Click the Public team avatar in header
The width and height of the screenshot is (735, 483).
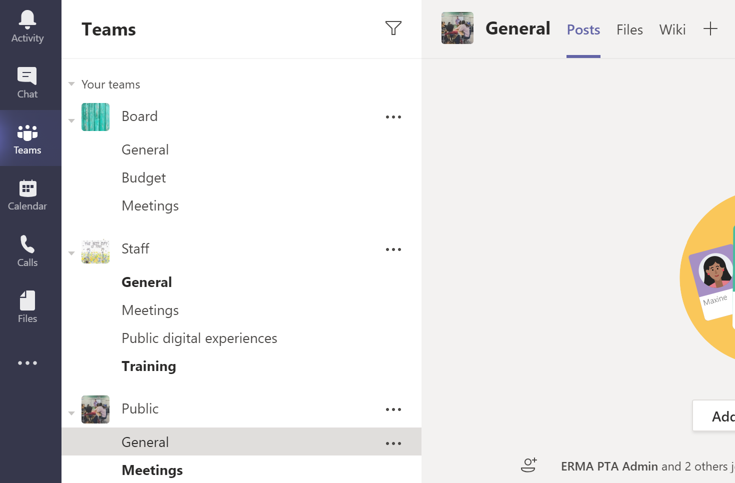pyautogui.click(x=457, y=28)
